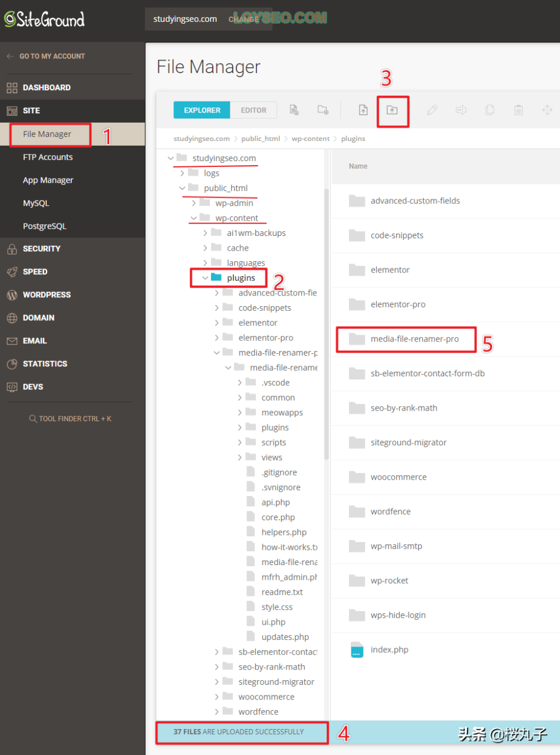
Task: Click the Change site button
Action: pyautogui.click(x=243, y=19)
